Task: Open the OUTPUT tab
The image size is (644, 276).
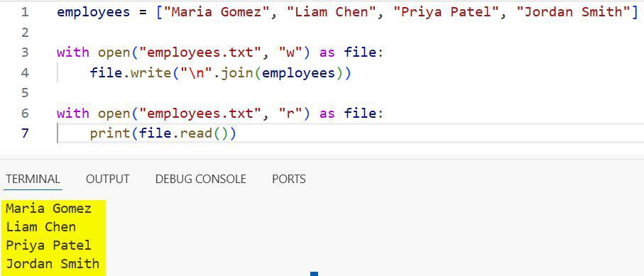Action: pos(108,179)
